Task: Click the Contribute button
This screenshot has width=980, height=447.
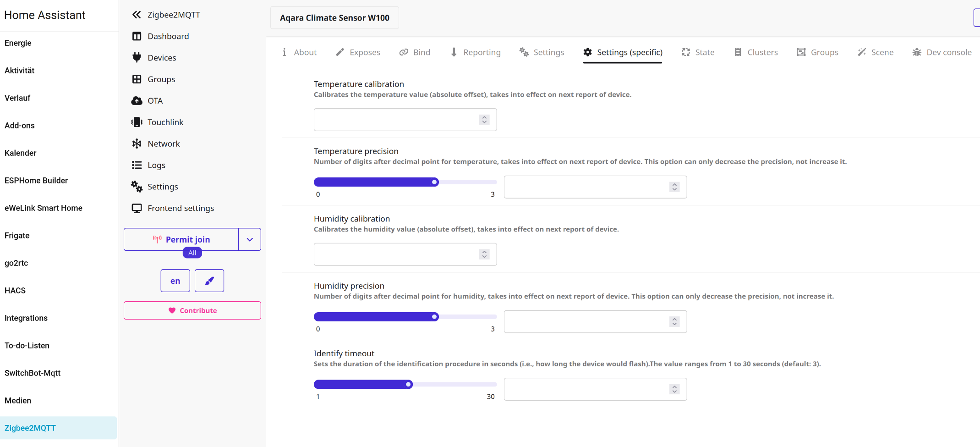Action: 192,310
